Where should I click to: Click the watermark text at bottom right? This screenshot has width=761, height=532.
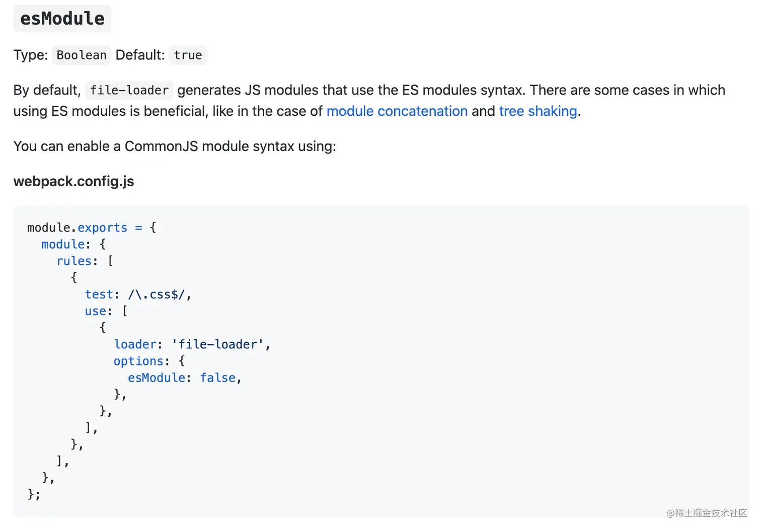point(707,513)
